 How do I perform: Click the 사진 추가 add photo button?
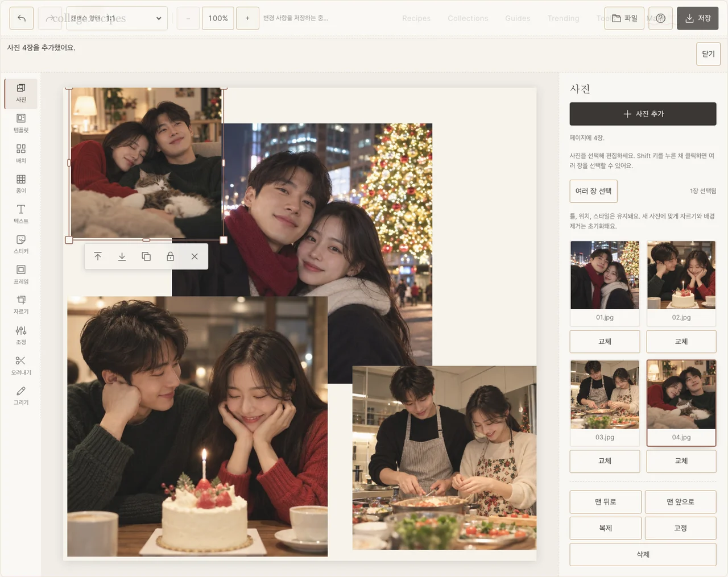click(x=643, y=114)
